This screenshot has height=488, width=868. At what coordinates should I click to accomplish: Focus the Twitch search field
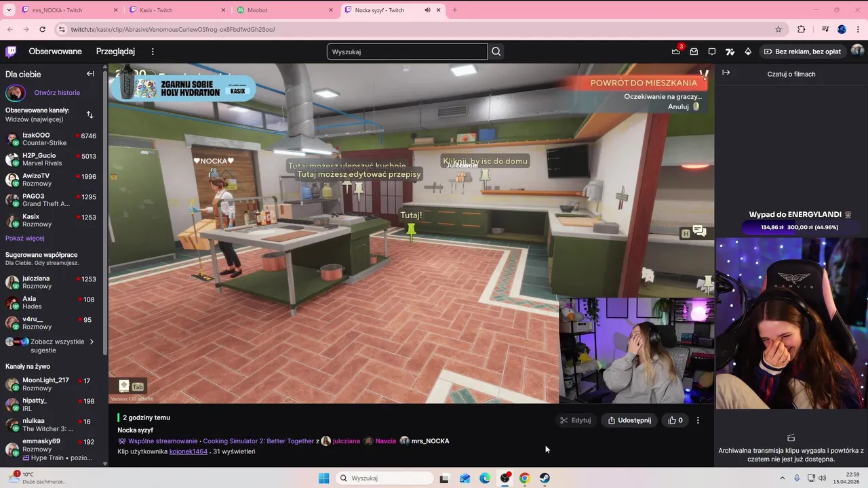[x=407, y=52]
